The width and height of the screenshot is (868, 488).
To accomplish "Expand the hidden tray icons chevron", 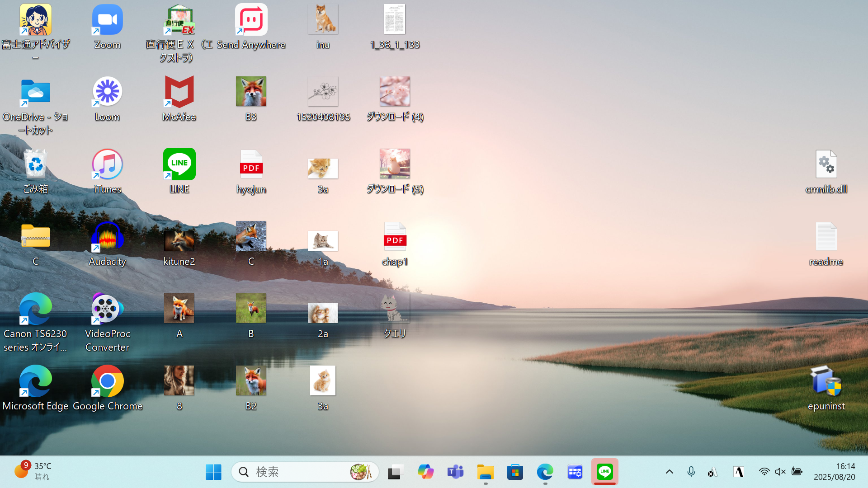I will click(670, 472).
